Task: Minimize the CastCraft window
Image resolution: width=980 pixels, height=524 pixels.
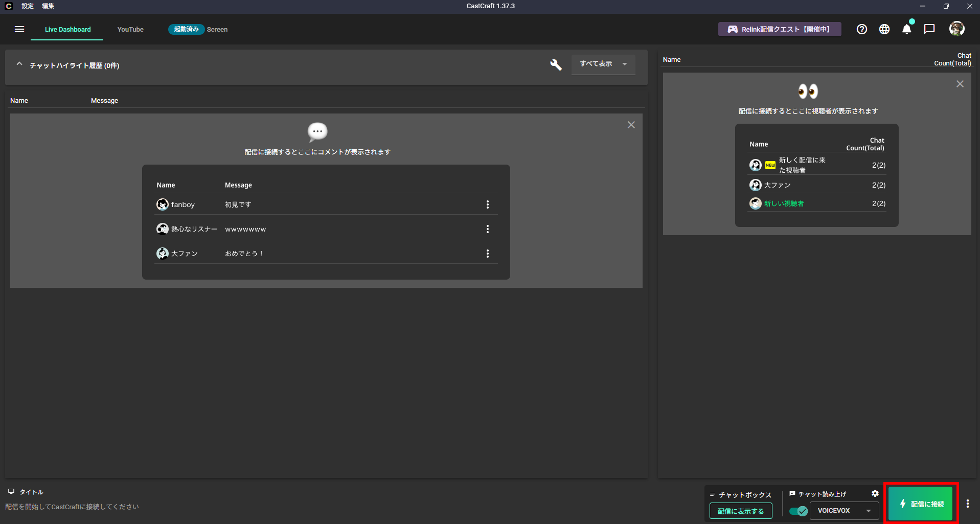Action: pyautogui.click(x=923, y=6)
